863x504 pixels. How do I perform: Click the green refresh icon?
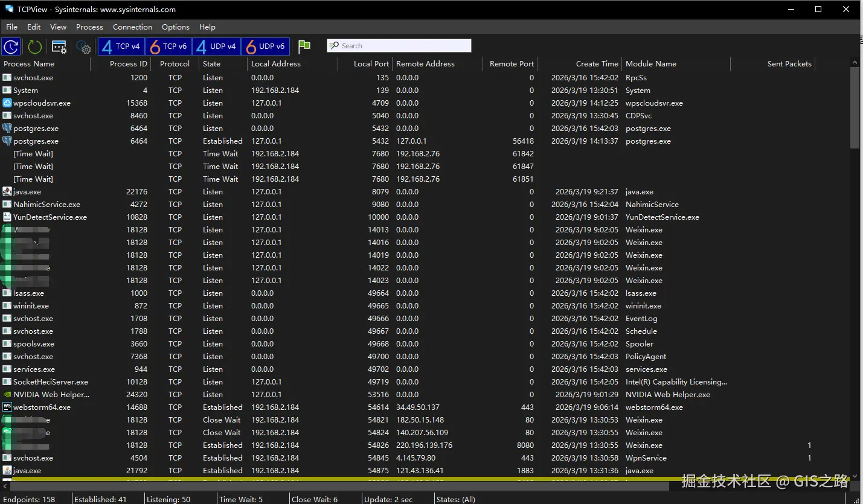pyautogui.click(x=35, y=46)
